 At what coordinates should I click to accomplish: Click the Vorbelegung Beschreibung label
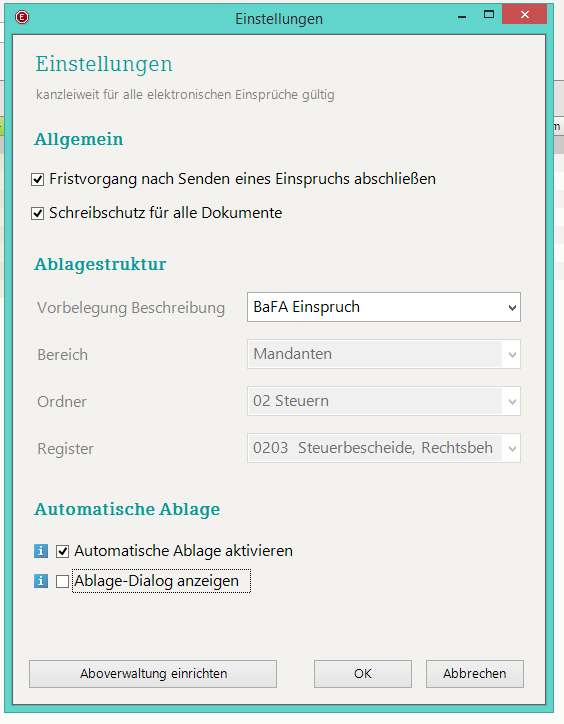pos(131,308)
